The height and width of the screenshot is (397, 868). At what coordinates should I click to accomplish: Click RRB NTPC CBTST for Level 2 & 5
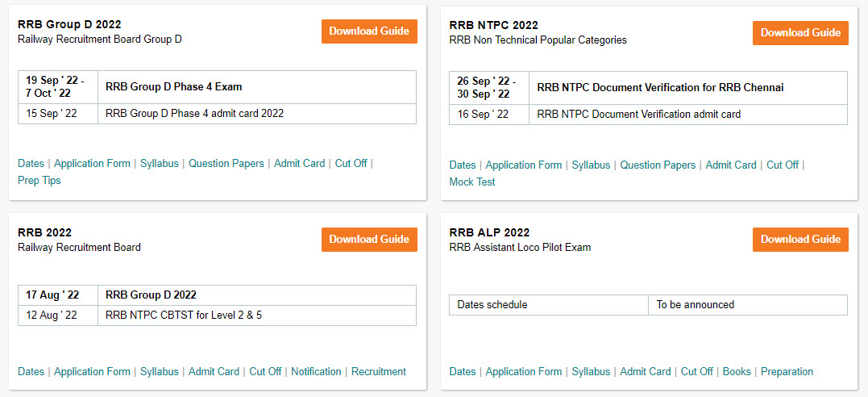(184, 316)
